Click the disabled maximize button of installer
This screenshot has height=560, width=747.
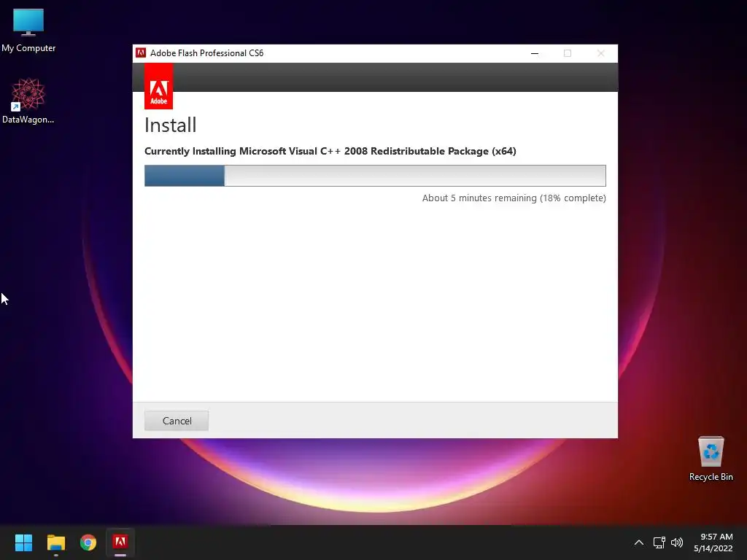tap(568, 53)
